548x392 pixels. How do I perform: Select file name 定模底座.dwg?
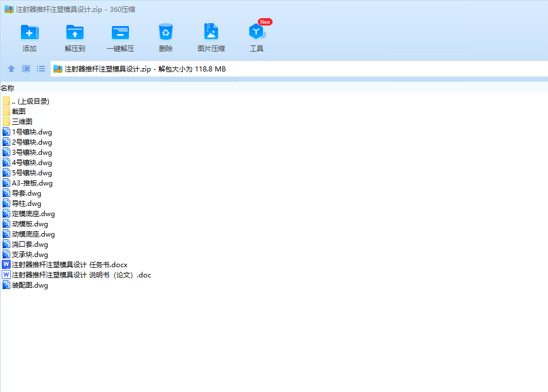pyautogui.click(x=33, y=214)
